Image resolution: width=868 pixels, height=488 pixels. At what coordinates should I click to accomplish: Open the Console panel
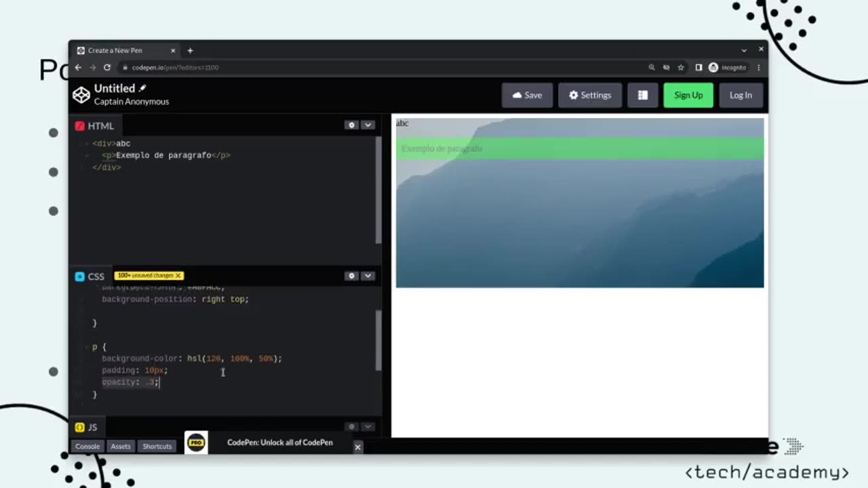[87, 446]
